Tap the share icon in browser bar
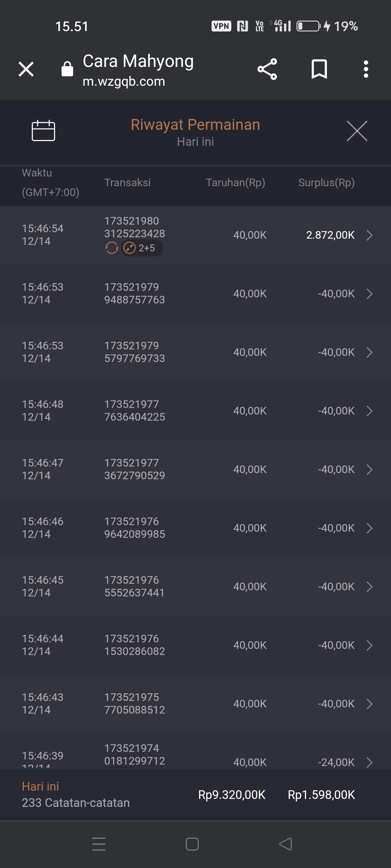This screenshot has height=868, width=391. (x=267, y=69)
